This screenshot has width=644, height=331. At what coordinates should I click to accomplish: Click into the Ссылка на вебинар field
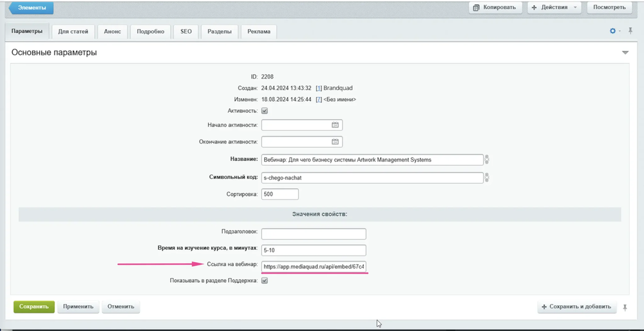pos(314,265)
